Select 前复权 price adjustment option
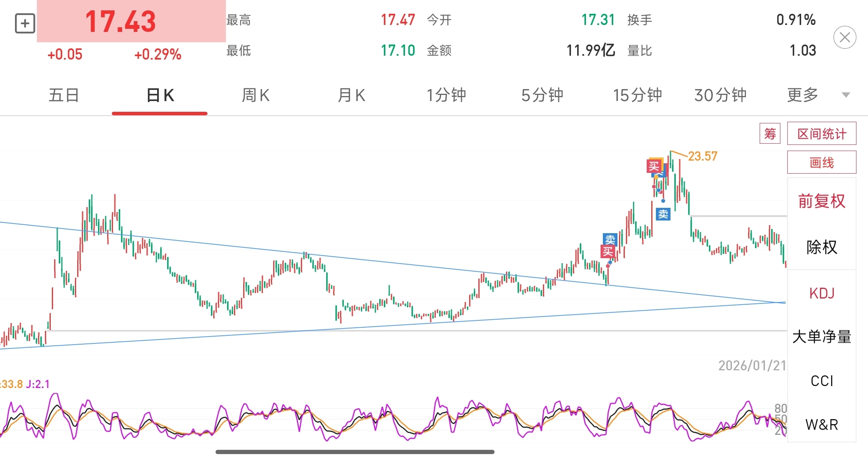Image resolution: width=868 pixels, height=461 pixels. [822, 201]
